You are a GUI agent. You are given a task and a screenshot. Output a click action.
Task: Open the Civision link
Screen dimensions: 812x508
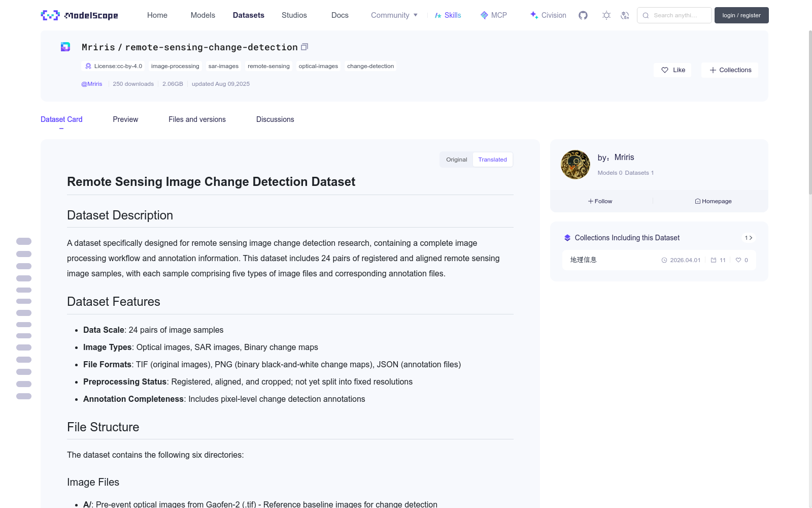click(x=548, y=15)
